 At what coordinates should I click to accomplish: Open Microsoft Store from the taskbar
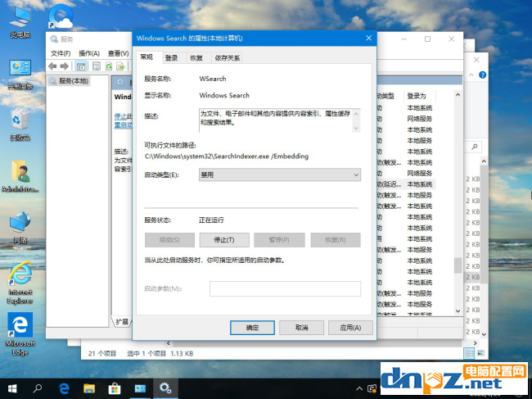click(115, 388)
